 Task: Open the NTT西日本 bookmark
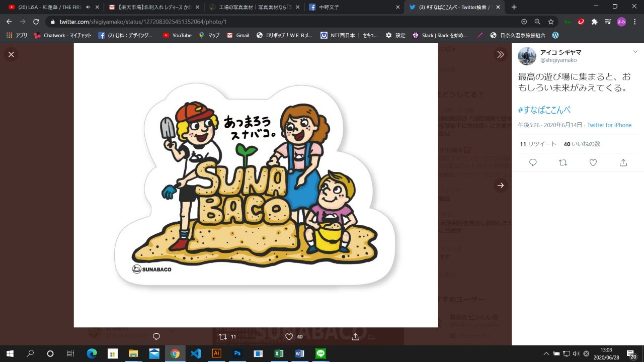pos(349,35)
